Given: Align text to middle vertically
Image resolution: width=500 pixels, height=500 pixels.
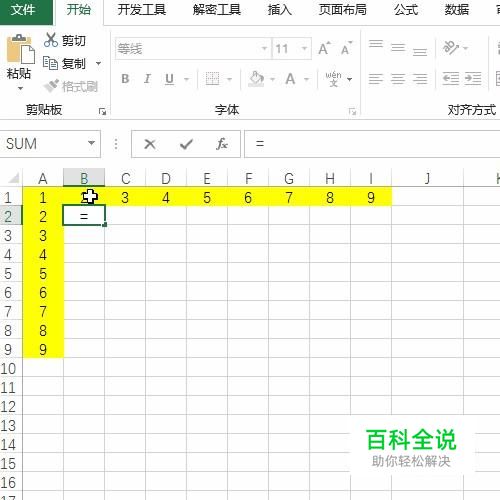Looking at the screenshot, I should 398,48.
